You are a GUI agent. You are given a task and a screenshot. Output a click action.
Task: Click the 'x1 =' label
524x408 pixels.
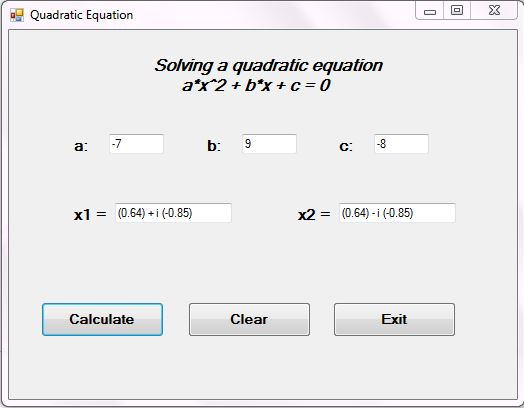(x=90, y=215)
